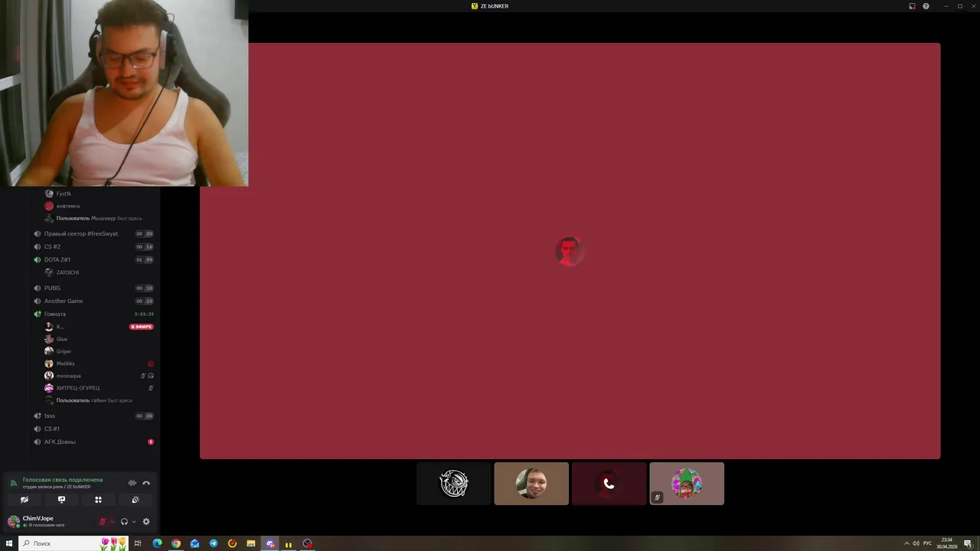Screen dimensions: 980x551
Task: Open Discord icon on the taskbar
Action: (269, 543)
